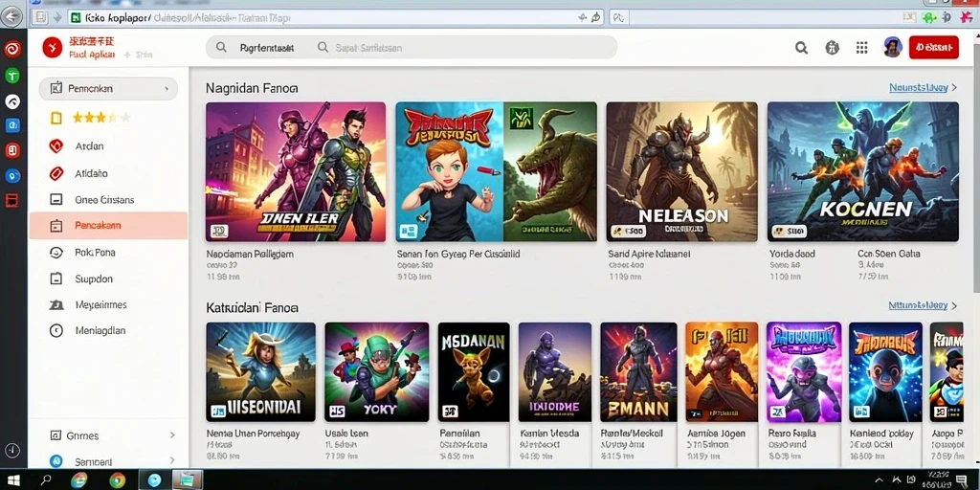Open the cartoon boy and dragon banner
The width and height of the screenshot is (980, 490).
pos(497,172)
